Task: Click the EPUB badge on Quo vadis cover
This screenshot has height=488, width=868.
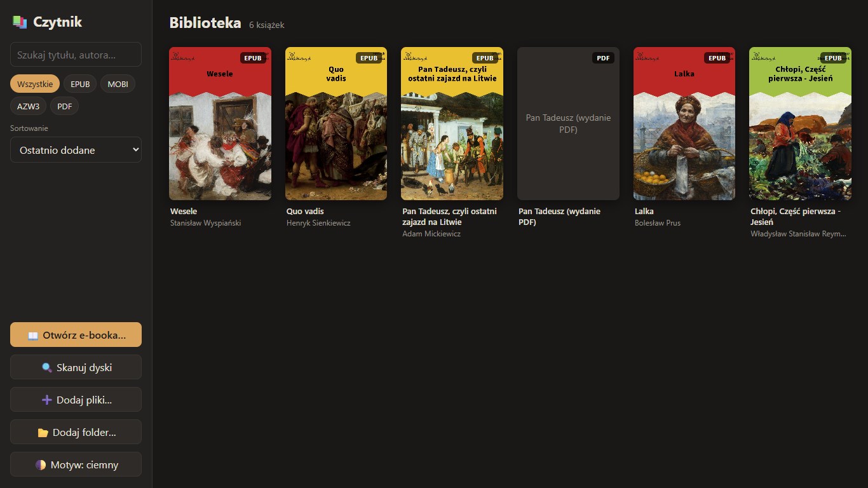Action: [369, 58]
